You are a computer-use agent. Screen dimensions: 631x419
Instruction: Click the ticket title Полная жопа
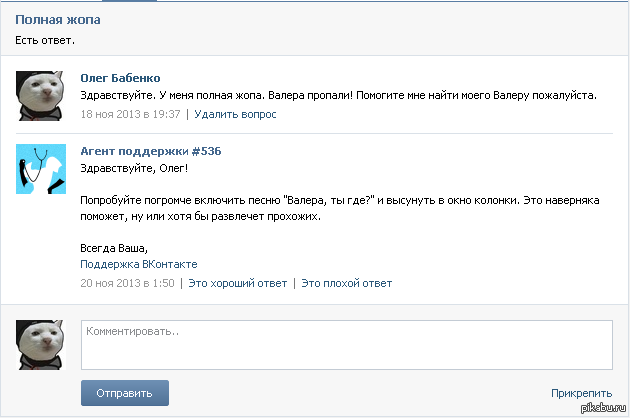[x=58, y=20]
